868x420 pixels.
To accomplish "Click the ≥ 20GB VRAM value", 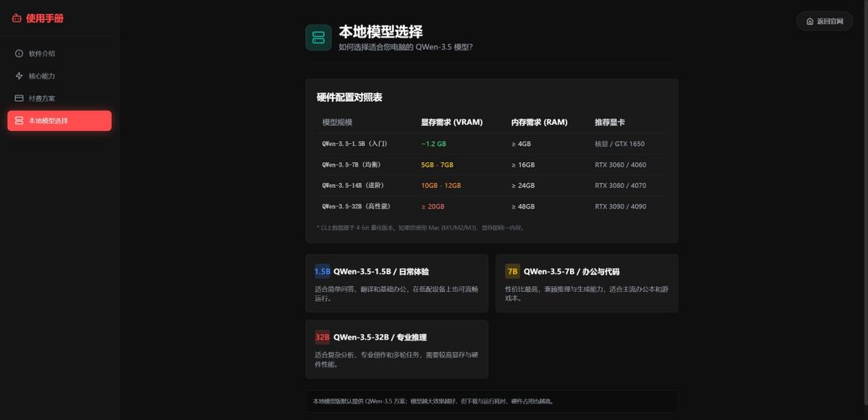I will pos(433,207).
